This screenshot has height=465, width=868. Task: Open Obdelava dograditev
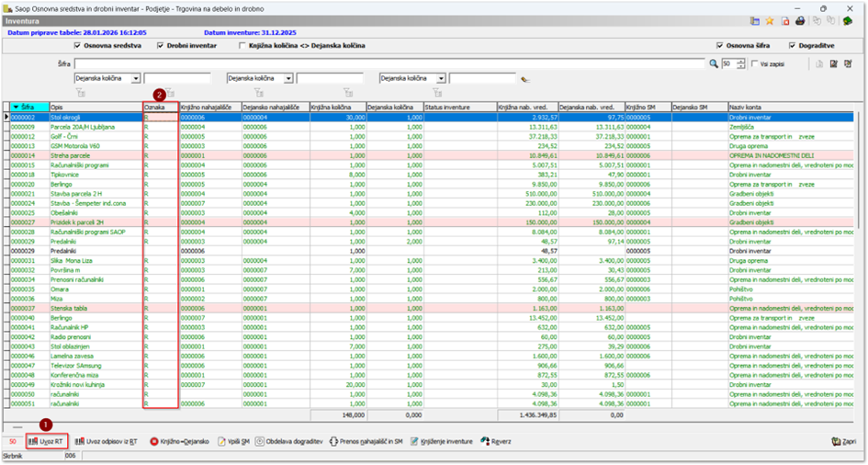[x=289, y=442]
